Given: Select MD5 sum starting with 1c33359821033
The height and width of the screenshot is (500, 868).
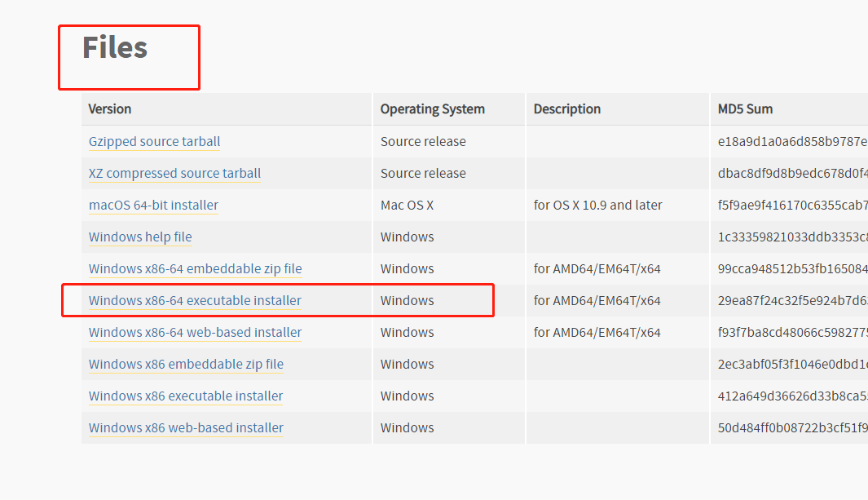Looking at the screenshot, I should coord(793,237).
